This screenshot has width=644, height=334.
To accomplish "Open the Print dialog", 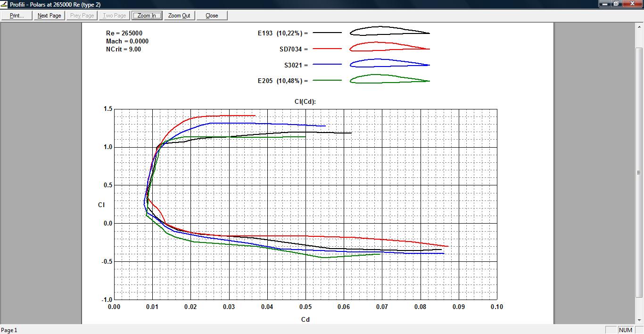I will coord(17,16).
